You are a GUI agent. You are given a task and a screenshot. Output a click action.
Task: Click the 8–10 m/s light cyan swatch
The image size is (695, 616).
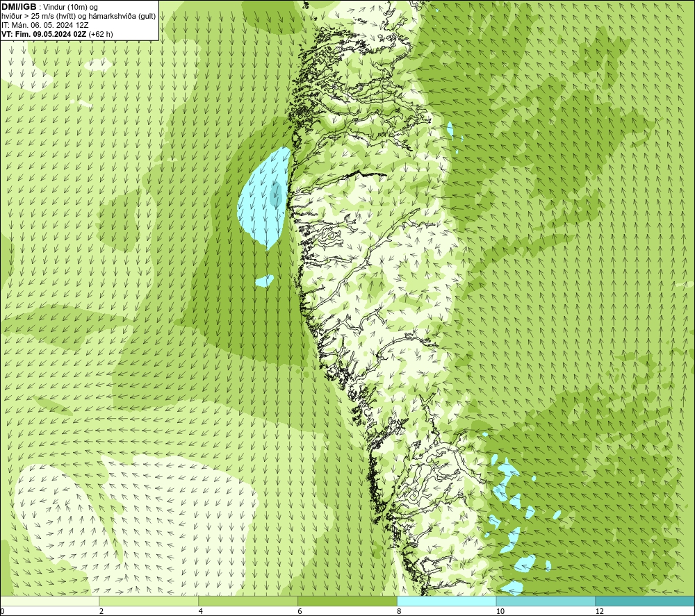click(x=447, y=601)
